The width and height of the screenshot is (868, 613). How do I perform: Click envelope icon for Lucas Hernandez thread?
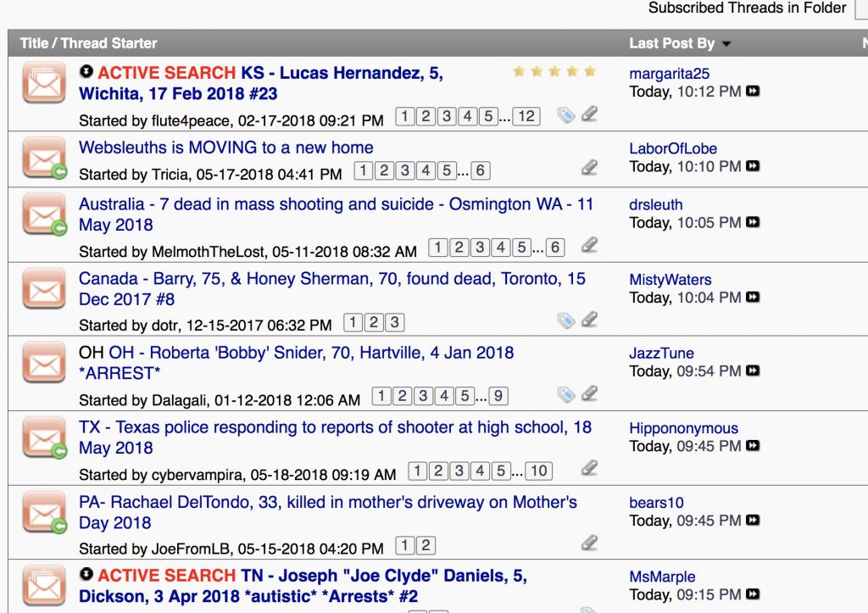click(x=44, y=85)
